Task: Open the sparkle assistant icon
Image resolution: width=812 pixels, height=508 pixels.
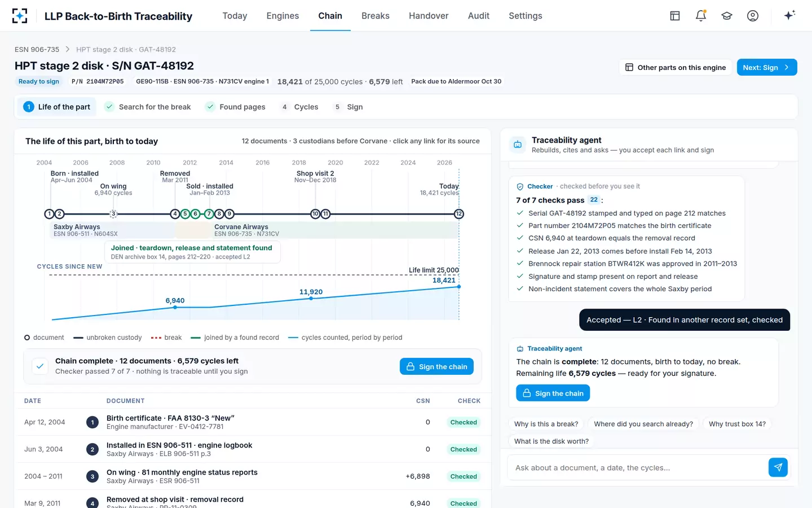Action: click(x=789, y=15)
